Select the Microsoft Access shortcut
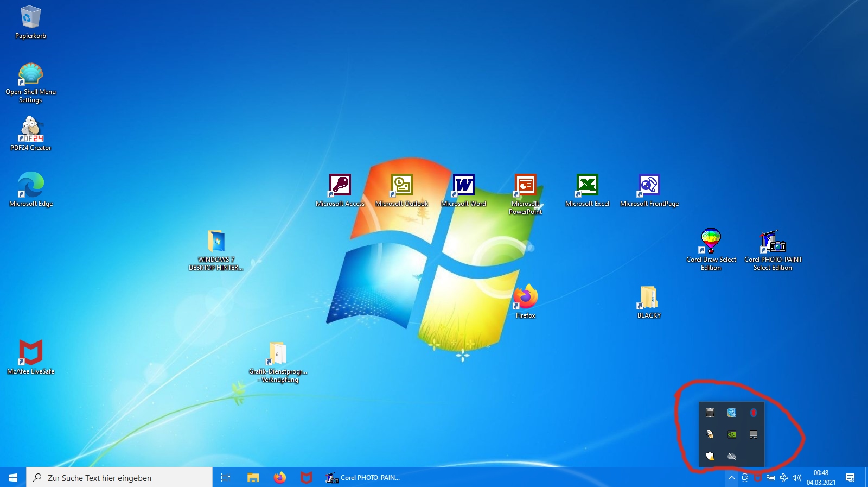 (340, 190)
